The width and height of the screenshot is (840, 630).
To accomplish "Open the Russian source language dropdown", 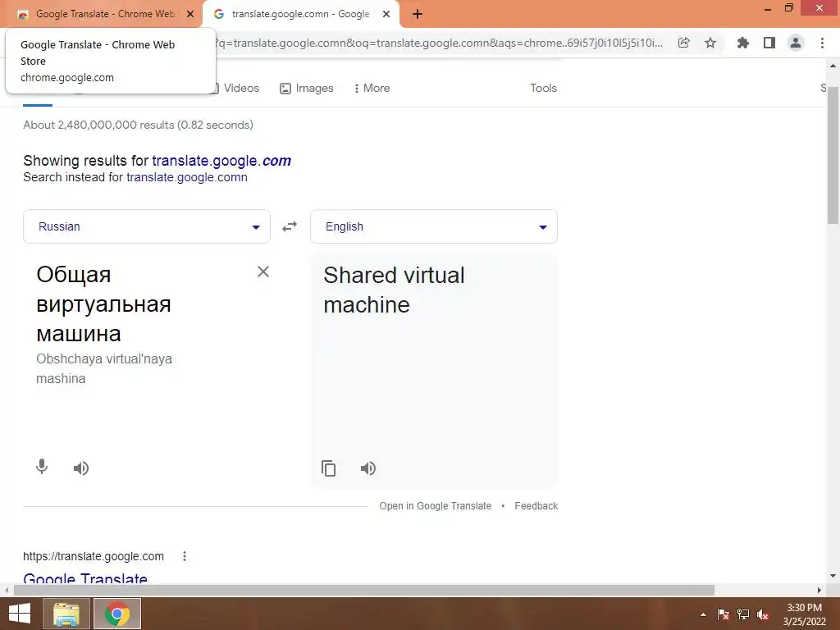I will (147, 226).
